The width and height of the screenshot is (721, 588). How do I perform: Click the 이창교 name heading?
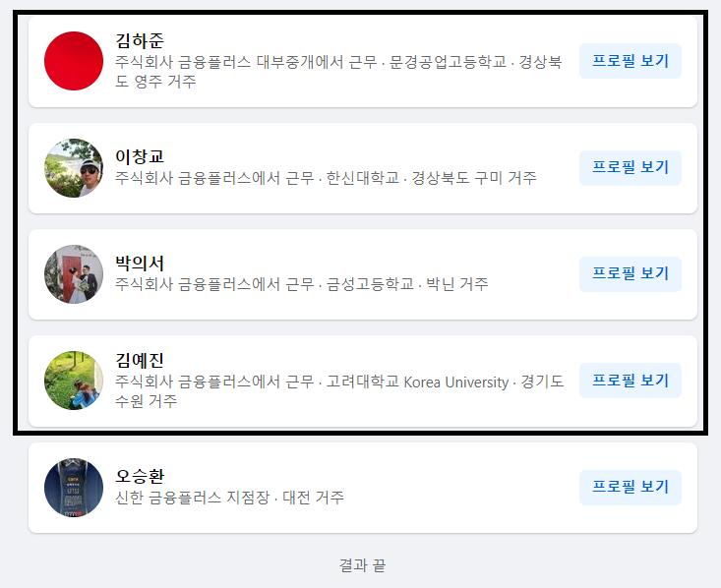(140, 156)
